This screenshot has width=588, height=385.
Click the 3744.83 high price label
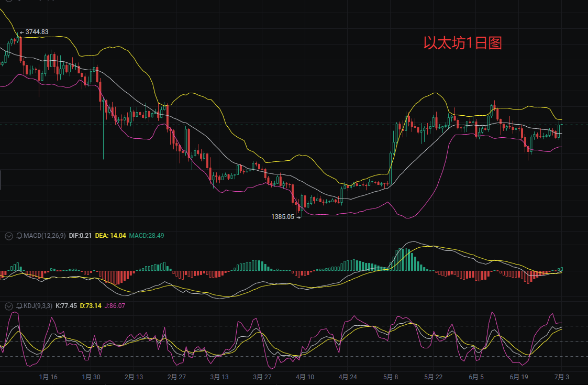[x=37, y=32]
